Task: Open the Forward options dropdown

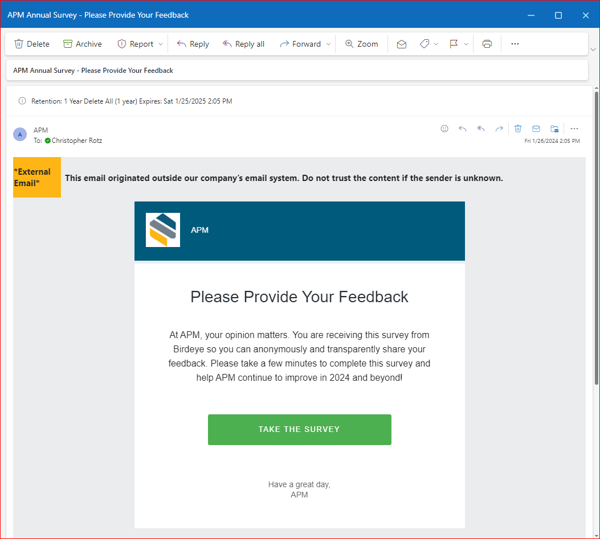Action: (328, 44)
